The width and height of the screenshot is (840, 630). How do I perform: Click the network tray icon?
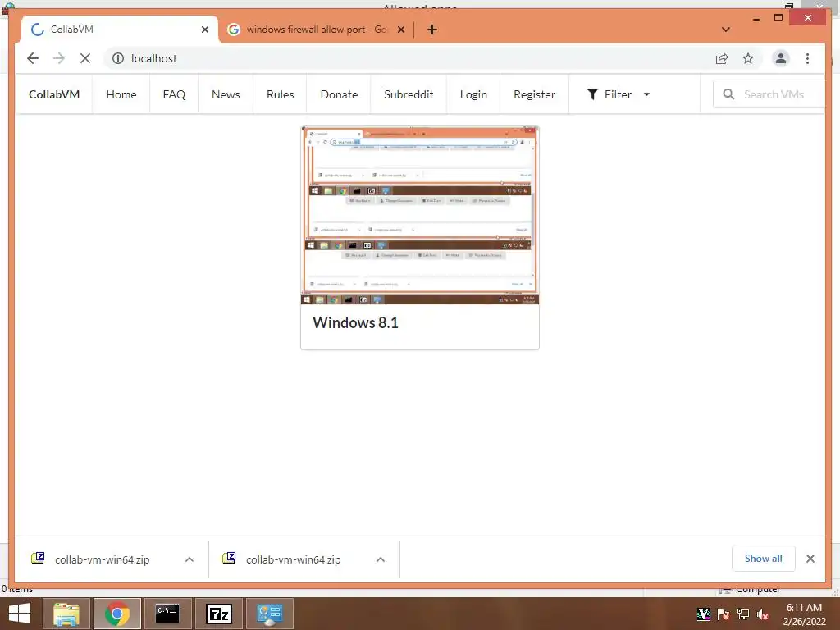[743, 614]
